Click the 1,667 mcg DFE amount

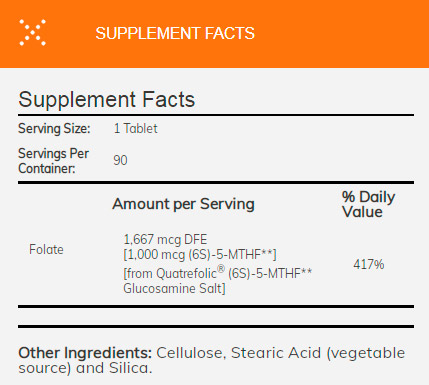[165, 239]
